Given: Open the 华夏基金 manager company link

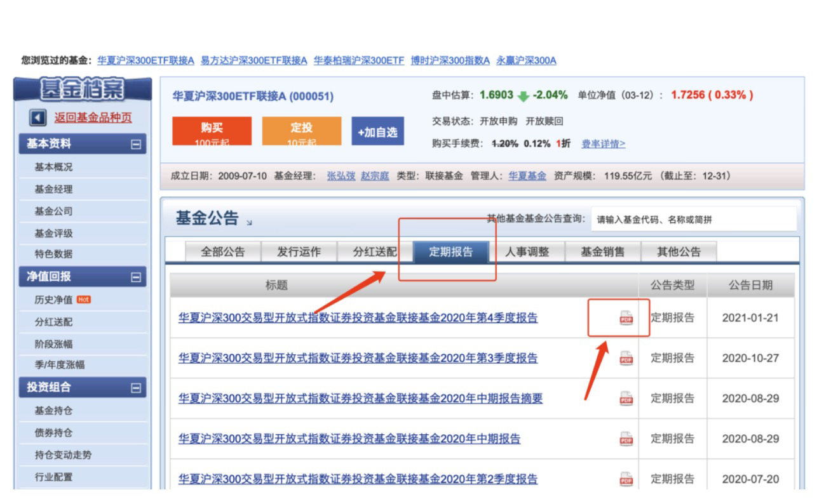Looking at the screenshot, I should click(527, 176).
